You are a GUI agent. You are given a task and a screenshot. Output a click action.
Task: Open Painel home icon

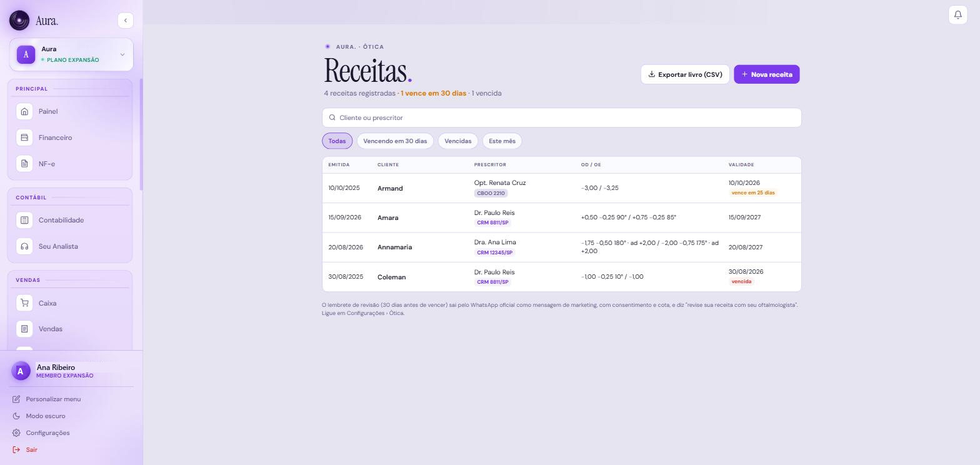tap(24, 111)
